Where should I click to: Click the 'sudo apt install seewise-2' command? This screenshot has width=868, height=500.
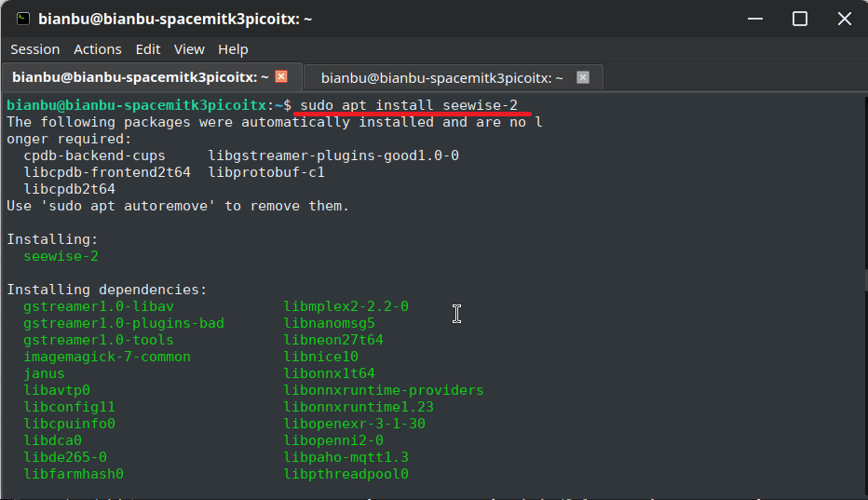[x=409, y=105]
